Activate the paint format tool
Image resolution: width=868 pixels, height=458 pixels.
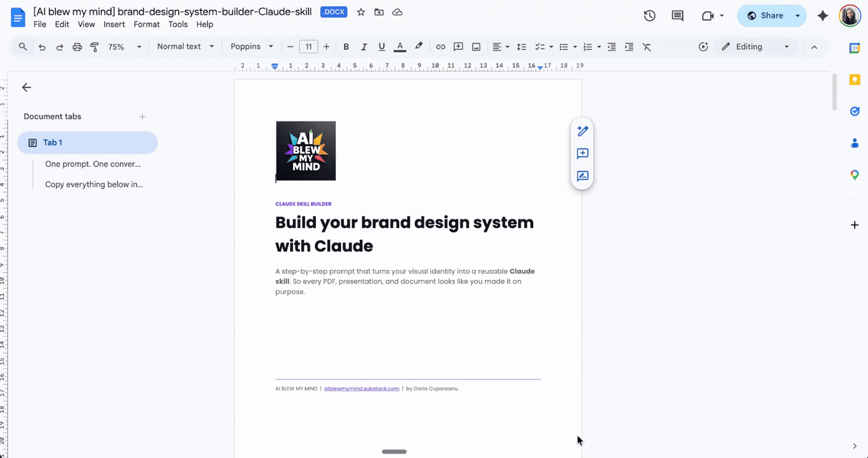click(x=94, y=46)
